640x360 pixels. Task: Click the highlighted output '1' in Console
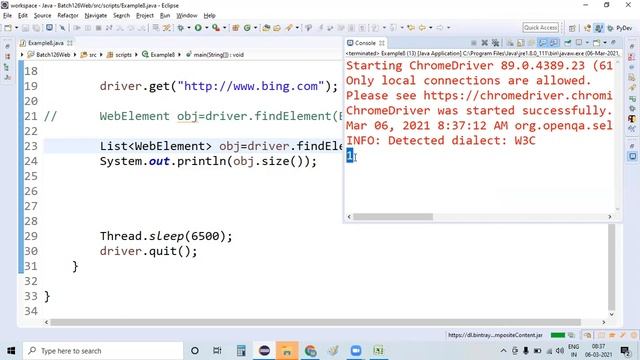coord(349,156)
